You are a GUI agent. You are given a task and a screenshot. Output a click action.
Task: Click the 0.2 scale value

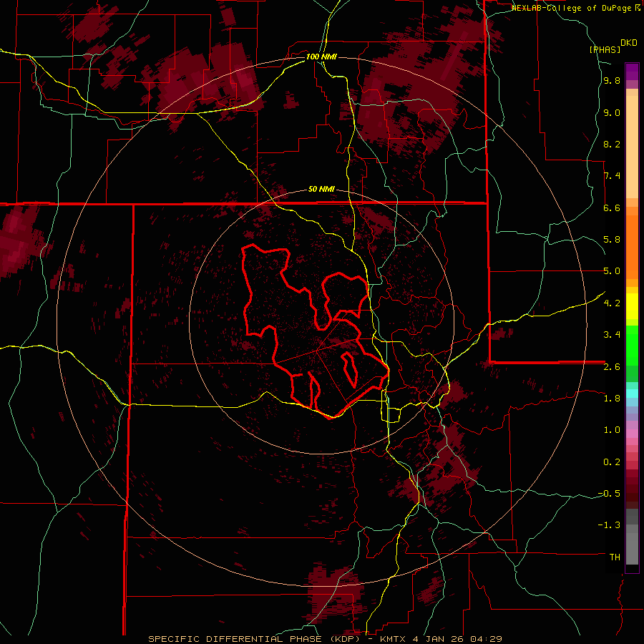click(x=612, y=462)
